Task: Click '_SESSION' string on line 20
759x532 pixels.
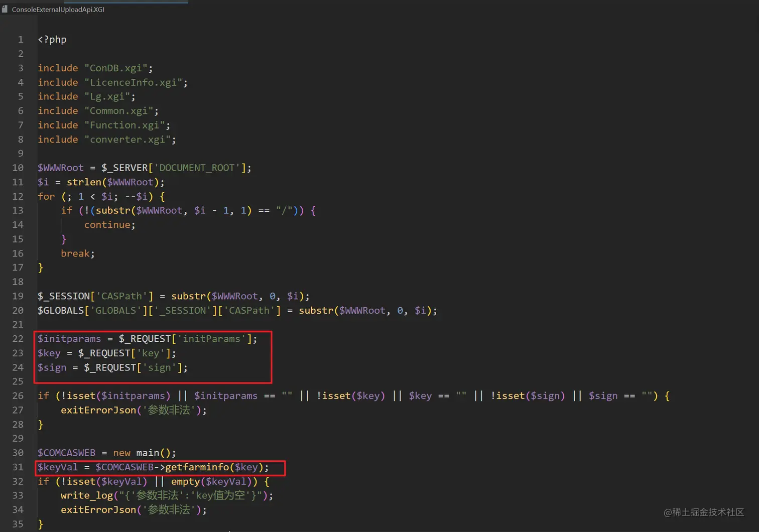Action: pos(182,311)
